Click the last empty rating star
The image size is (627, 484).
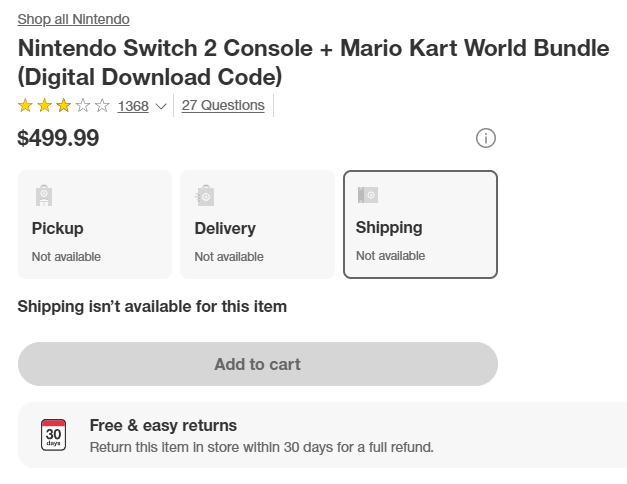pyautogui.click(x=102, y=106)
